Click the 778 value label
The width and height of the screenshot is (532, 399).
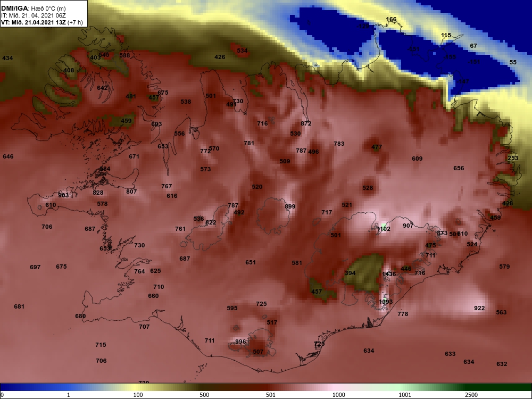pyautogui.click(x=403, y=314)
